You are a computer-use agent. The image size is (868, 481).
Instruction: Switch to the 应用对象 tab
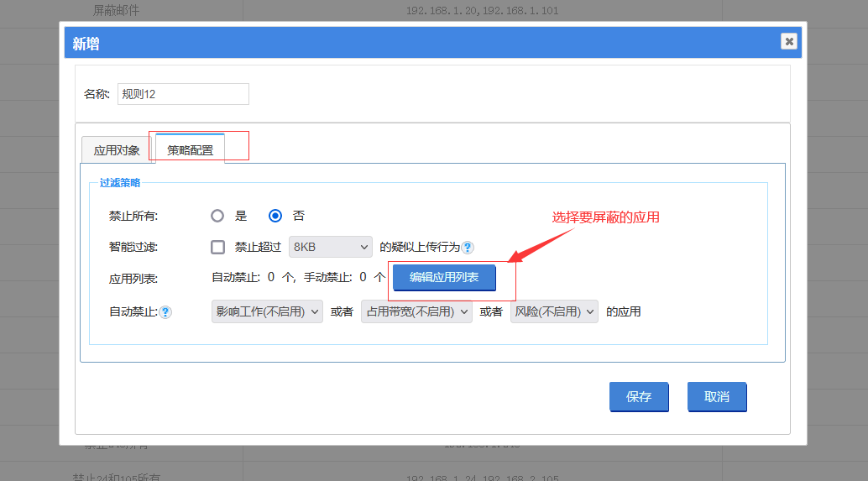tap(117, 150)
